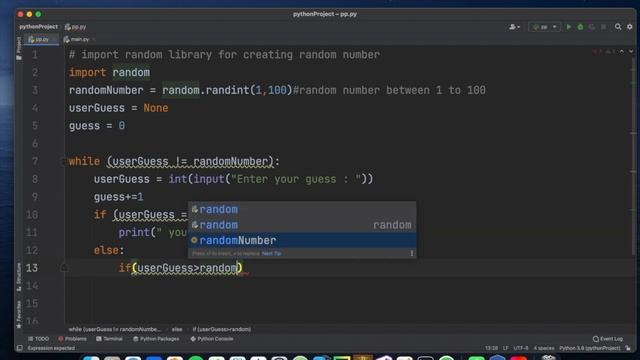
Task: Open the Problems tool window
Action: tap(72, 339)
